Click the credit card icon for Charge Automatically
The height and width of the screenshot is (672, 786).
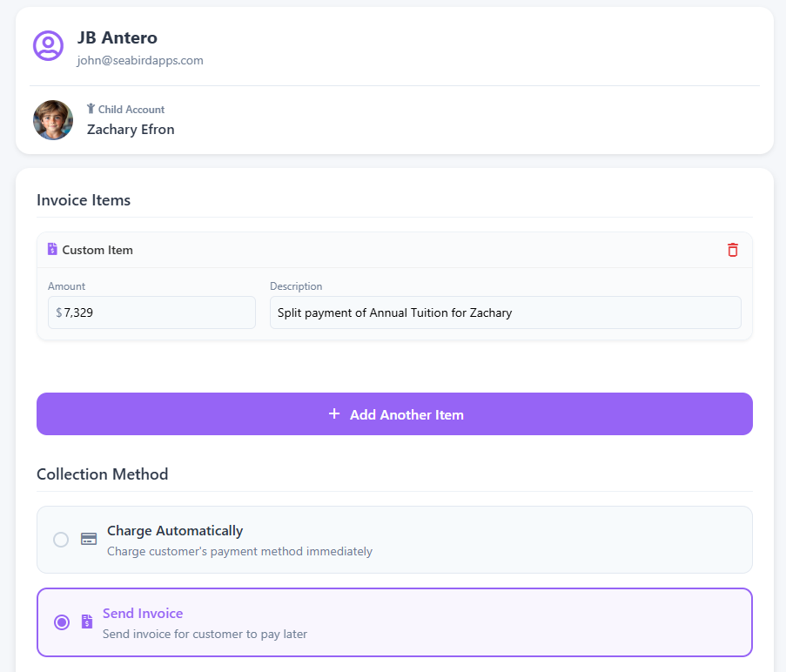(x=89, y=539)
